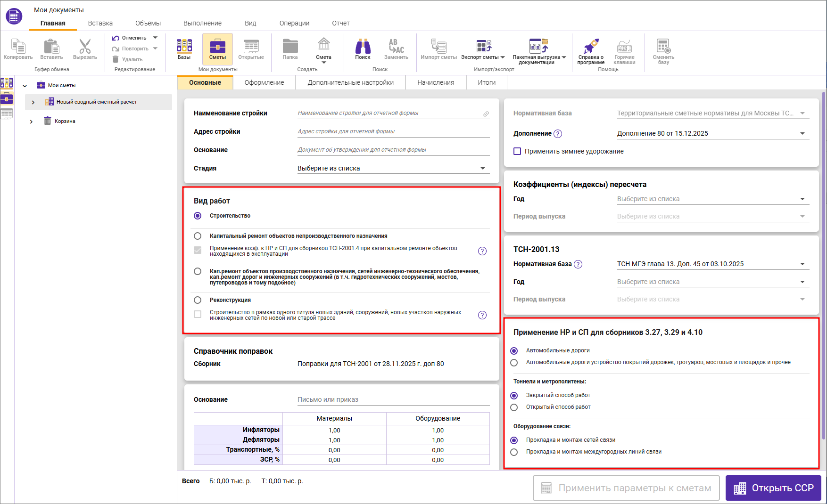The image size is (827, 504).
Task: Click help icon next to Дополнение
Action: (x=558, y=134)
